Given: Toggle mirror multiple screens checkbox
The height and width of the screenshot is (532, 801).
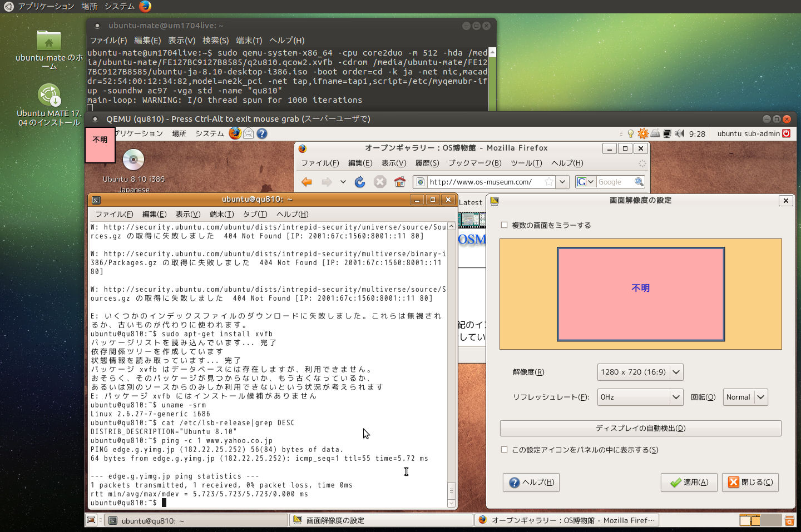Looking at the screenshot, I should (x=504, y=225).
